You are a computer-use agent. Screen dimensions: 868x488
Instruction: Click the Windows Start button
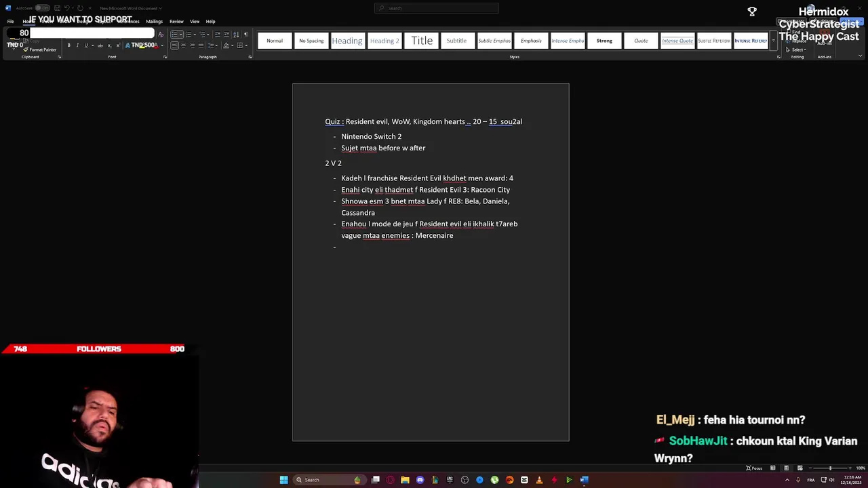point(283,480)
